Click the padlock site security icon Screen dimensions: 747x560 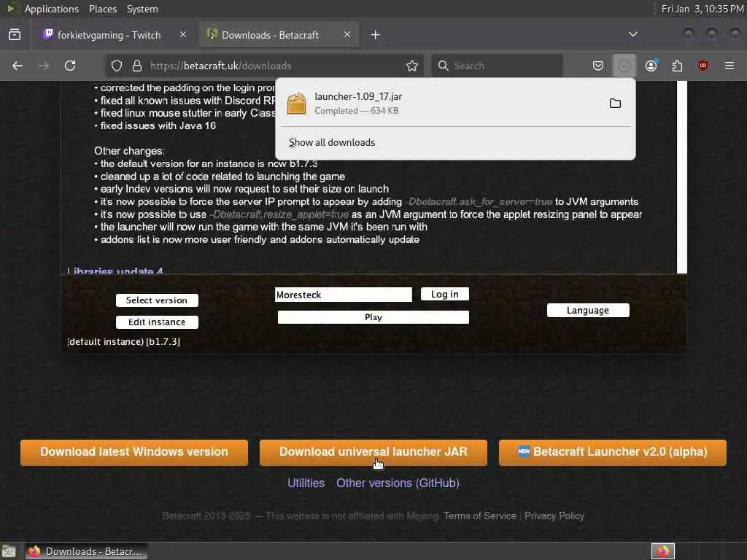(x=137, y=66)
